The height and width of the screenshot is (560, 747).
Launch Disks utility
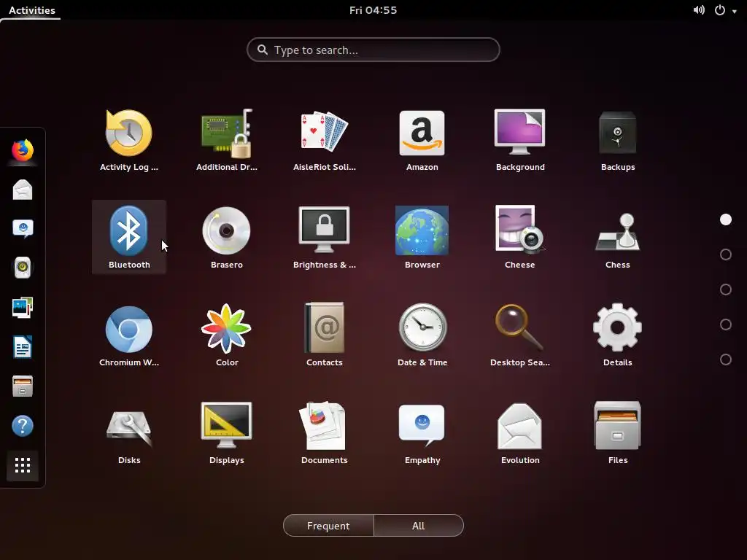coord(128,433)
